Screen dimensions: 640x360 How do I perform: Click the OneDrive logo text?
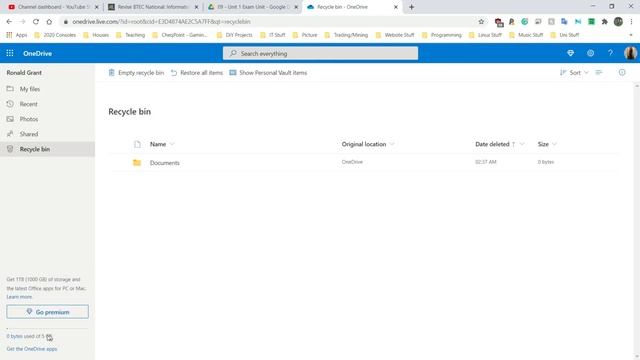point(38,53)
